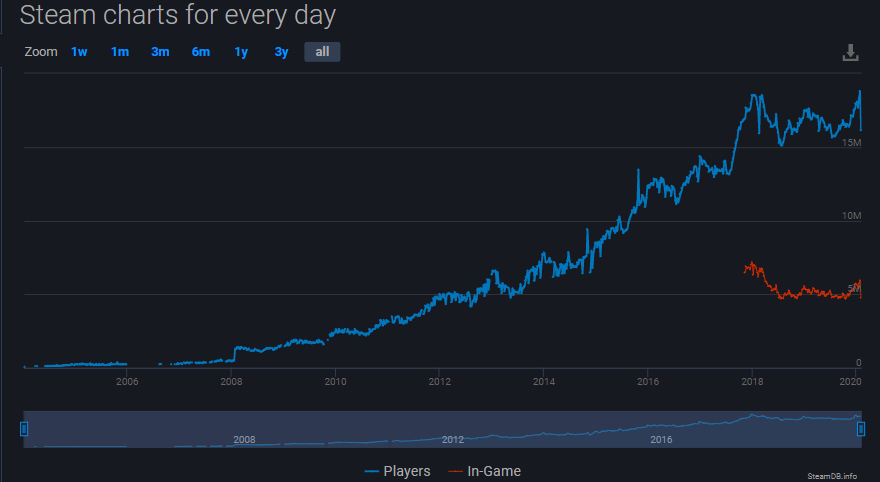Click the left navigator range handle
The image size is (880, 482).
click(25, 429)
